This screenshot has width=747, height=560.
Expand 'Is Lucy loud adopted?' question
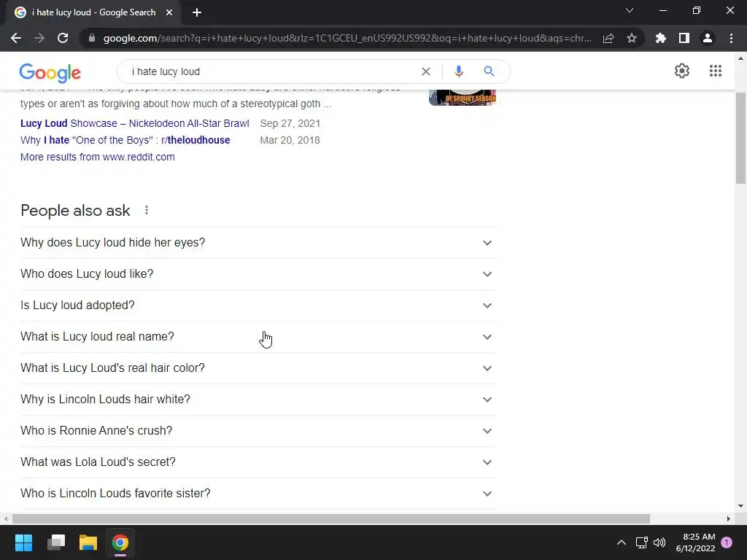point(258,306)
